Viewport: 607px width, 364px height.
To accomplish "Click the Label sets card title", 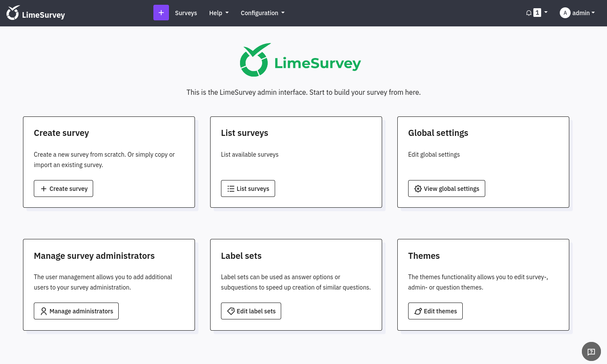I will pos(241,256).
